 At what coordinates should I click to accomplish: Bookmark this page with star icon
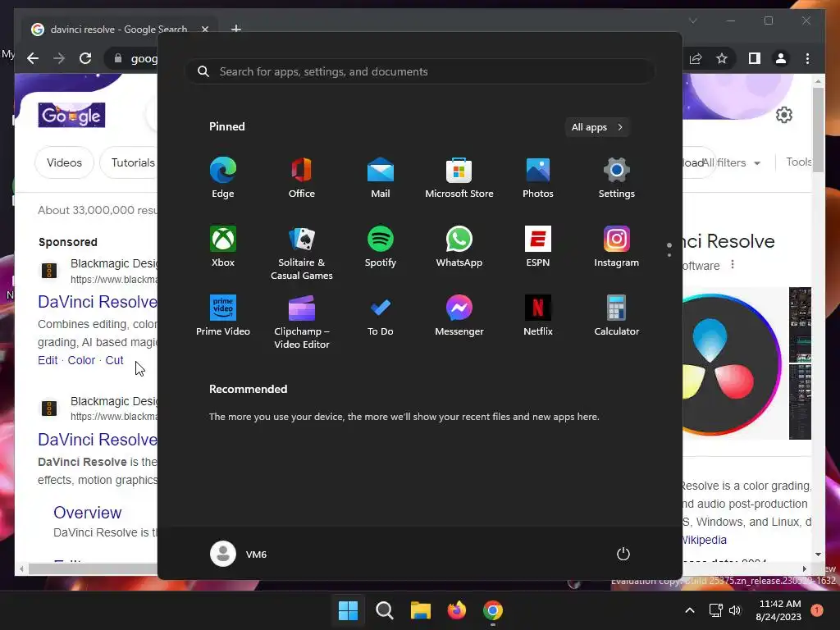pos(722,58)
